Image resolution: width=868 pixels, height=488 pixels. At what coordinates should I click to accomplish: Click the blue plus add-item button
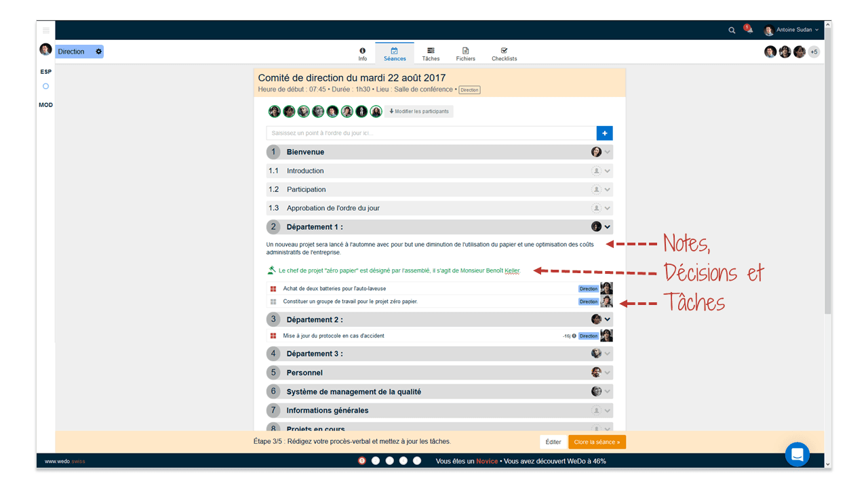604,134
